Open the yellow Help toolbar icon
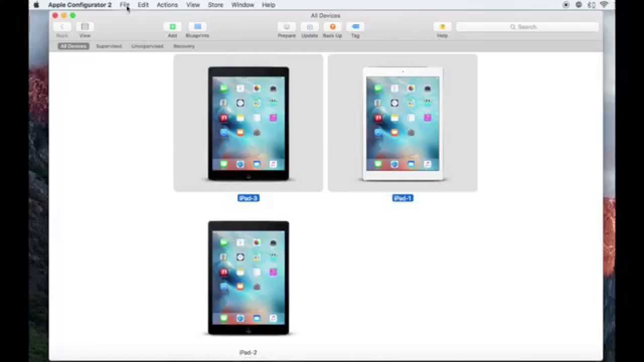 click(x=442, y=27)
